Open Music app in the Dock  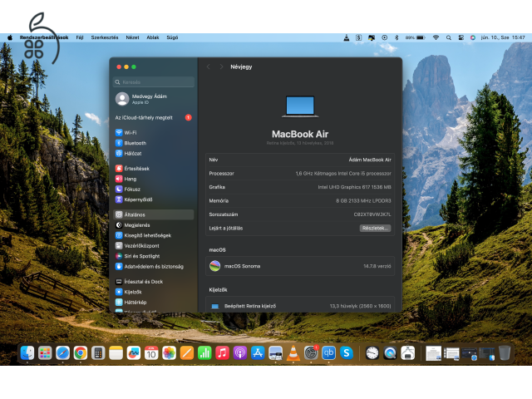pos(222,353)
